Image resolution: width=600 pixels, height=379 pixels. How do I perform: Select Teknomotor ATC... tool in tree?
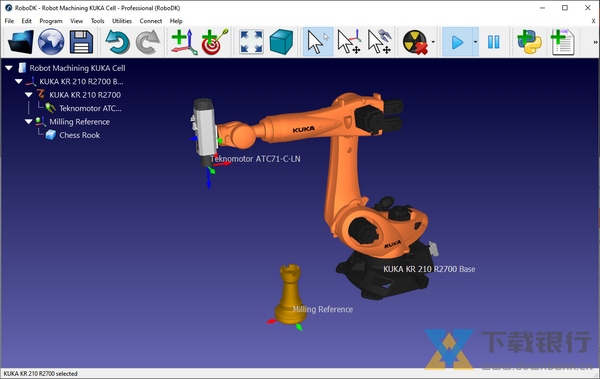point(90,108)
